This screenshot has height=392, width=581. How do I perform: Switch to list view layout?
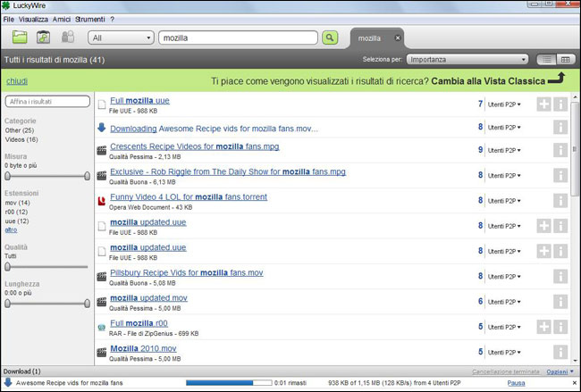click(x=546, y=60)
